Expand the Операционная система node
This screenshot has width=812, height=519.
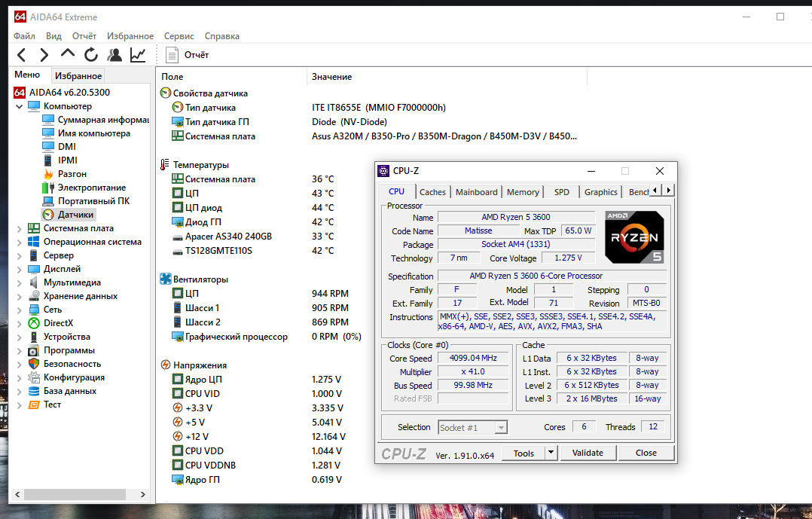pyautogui.click(x=19, y=242)
